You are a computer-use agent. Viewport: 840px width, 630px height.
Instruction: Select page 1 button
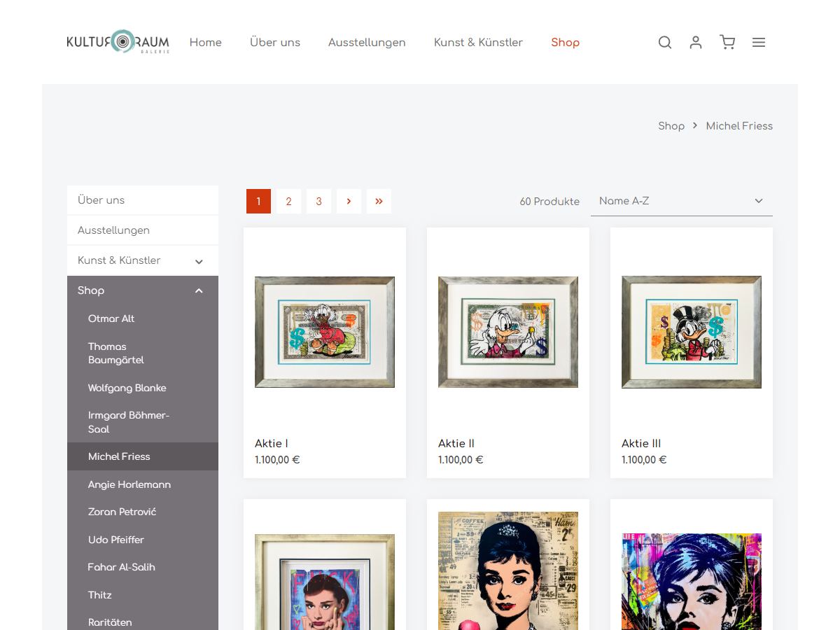point(258,202)
